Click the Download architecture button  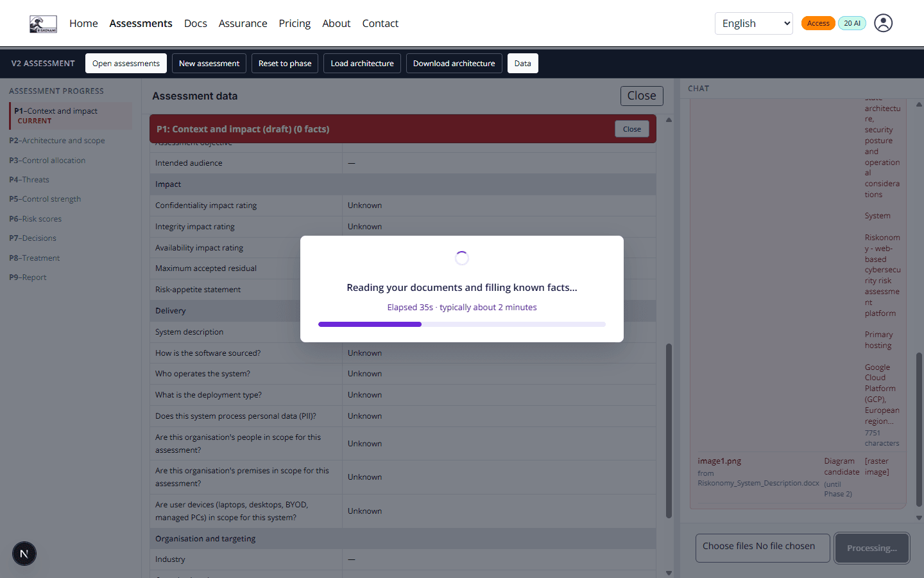tap(454, 64)
